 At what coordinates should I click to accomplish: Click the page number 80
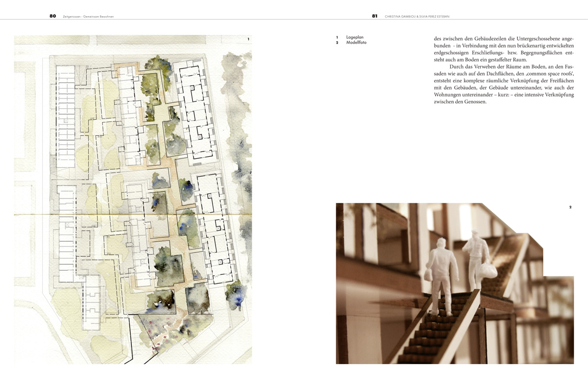tap(52, 16)
